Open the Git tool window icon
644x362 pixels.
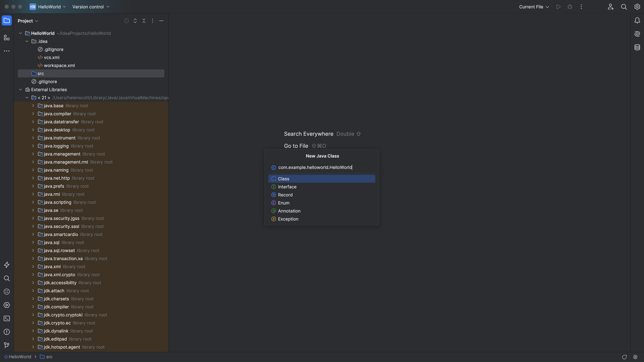point(7,345)
